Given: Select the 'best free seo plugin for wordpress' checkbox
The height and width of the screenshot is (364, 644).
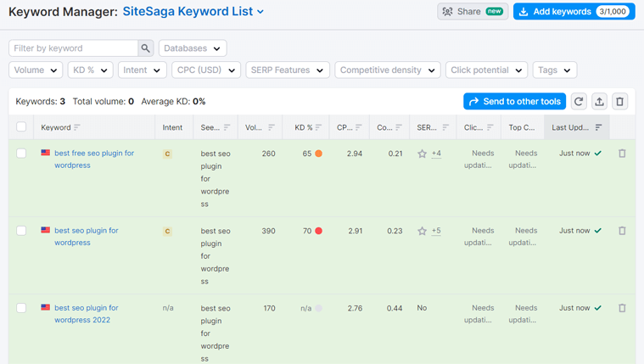Looking at the screenshot, I should (x=21, y=154).
